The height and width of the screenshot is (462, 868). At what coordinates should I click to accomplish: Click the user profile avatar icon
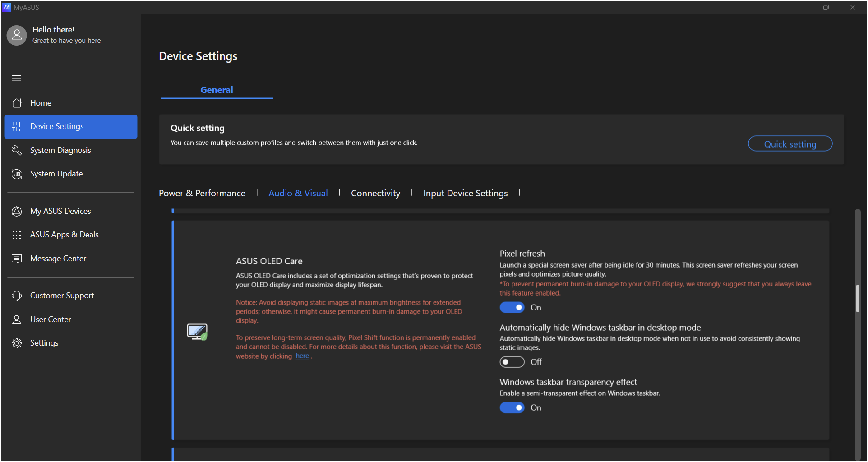[17, 35]
